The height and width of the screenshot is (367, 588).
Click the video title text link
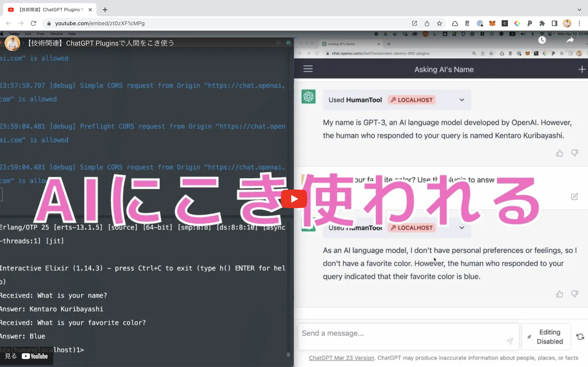click(x=101, y=43)
